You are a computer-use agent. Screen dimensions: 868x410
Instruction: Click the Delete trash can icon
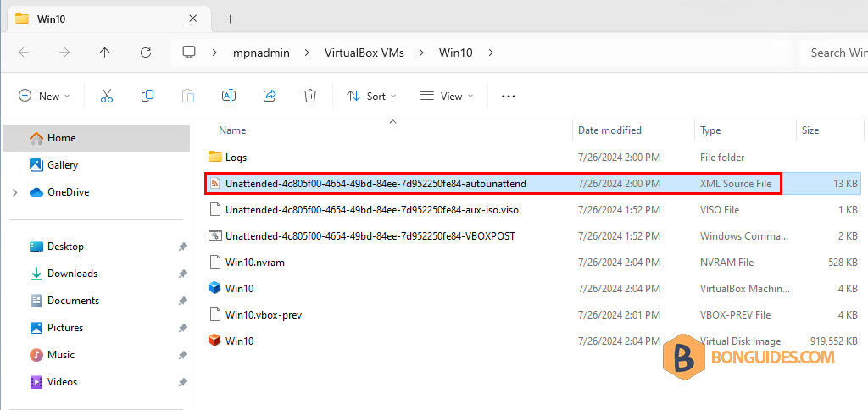click(x=310, y=96)
